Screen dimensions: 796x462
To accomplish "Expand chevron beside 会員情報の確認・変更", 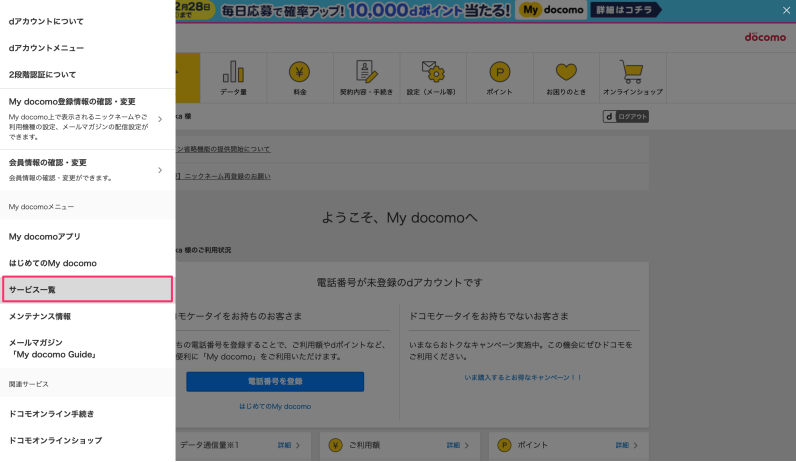I will pyautogui.click(x=160, y=170).
